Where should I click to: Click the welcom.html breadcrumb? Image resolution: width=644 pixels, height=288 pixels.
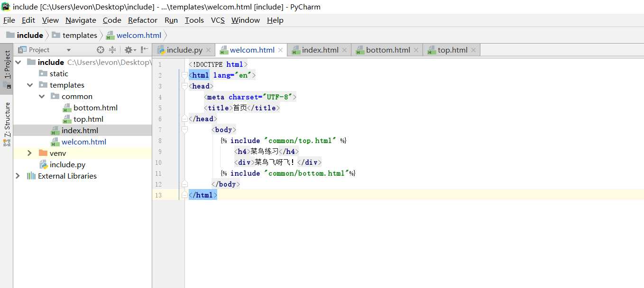134,35
